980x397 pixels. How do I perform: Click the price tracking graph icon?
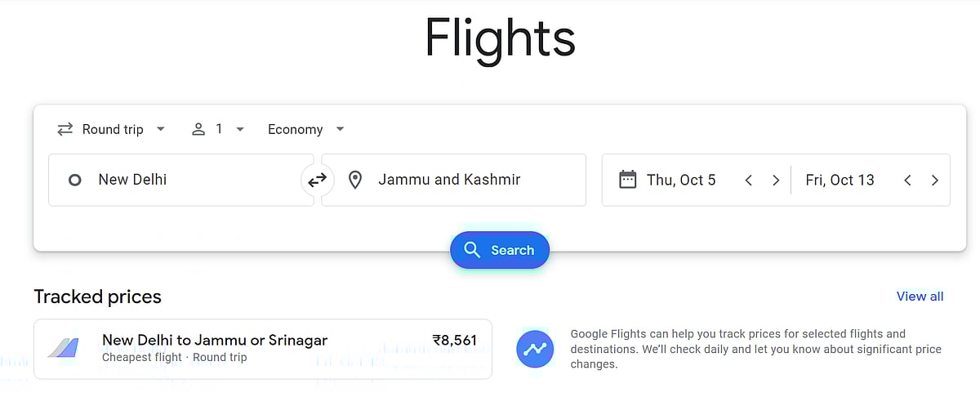click(535, 350)
